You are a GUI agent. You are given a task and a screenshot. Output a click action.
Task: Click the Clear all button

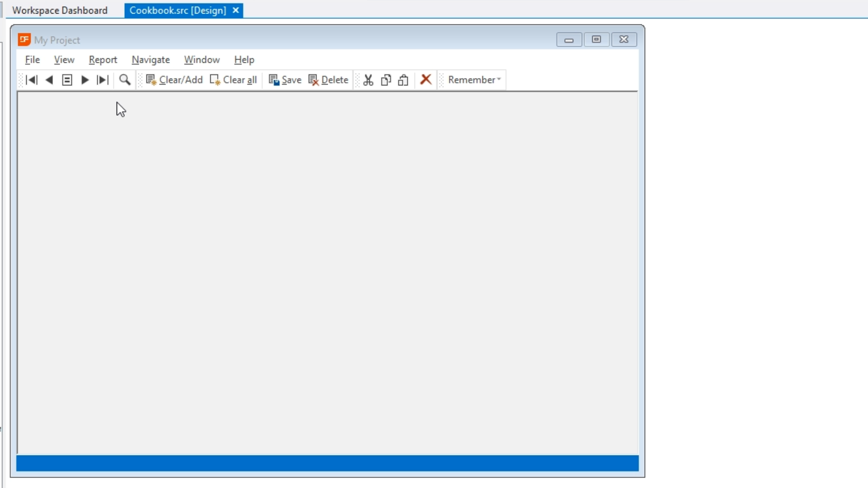234,80
